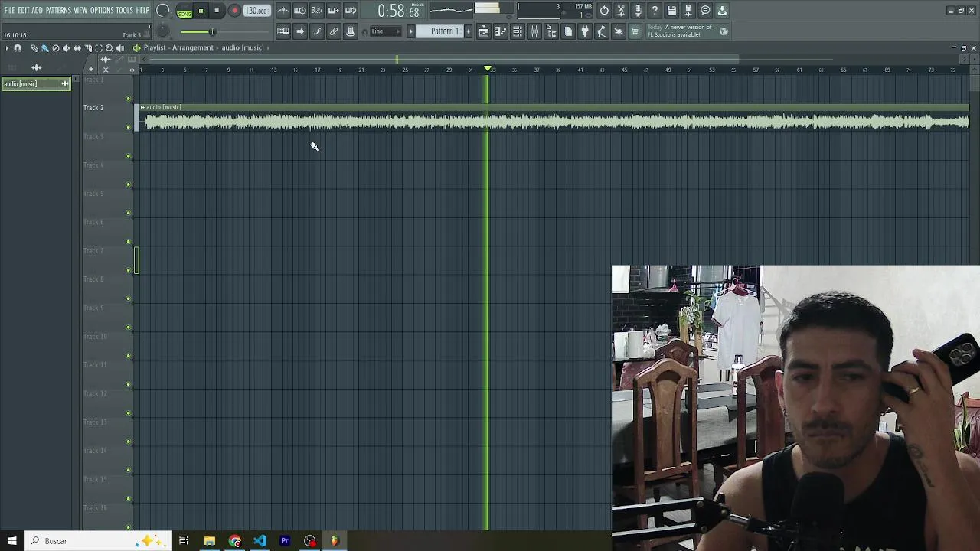Open the channel rack icon
This screenshot has height=551, width=980.
click(518, 31)
